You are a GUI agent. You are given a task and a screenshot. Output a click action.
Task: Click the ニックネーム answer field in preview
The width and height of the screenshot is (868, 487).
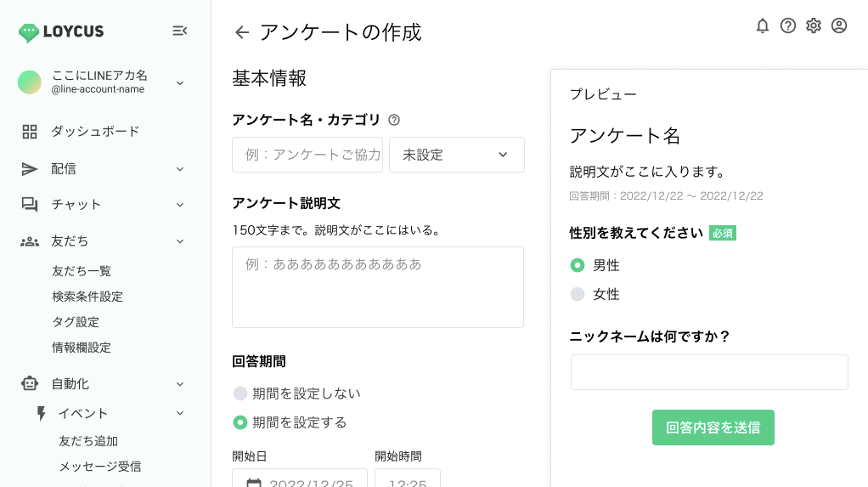click(709, 372)
